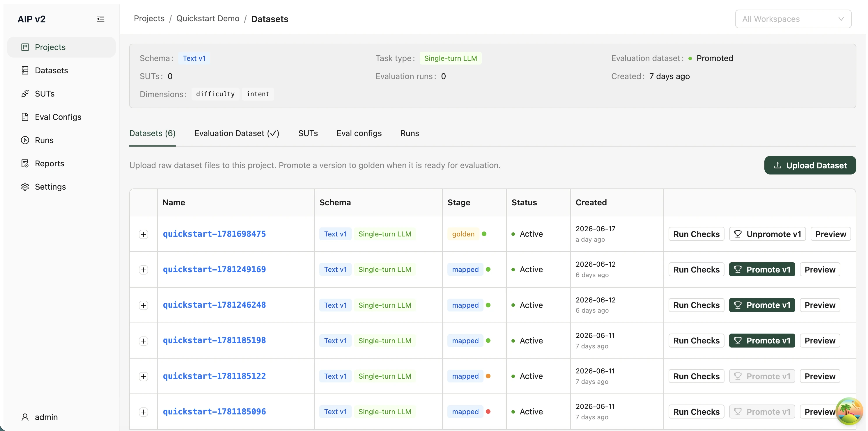Run Checks on quickstart-1781698475
The image size is (868, 431).
(696, 234)
